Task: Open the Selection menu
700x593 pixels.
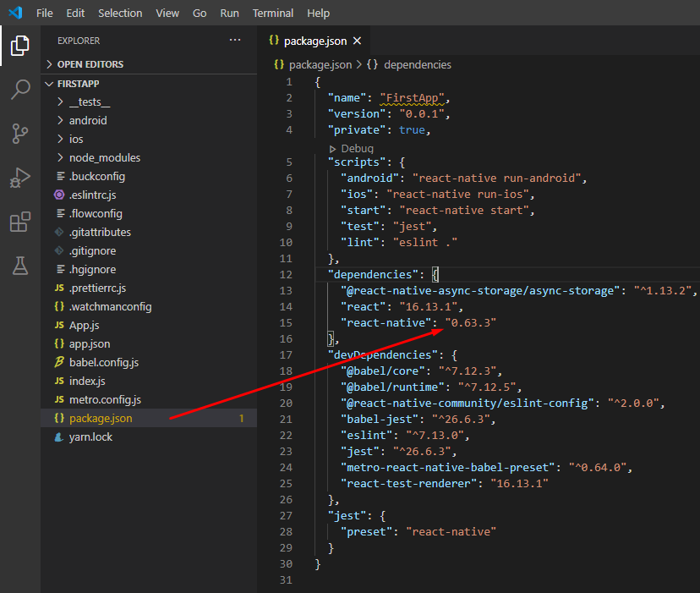Action: click(x=120, y=14)
